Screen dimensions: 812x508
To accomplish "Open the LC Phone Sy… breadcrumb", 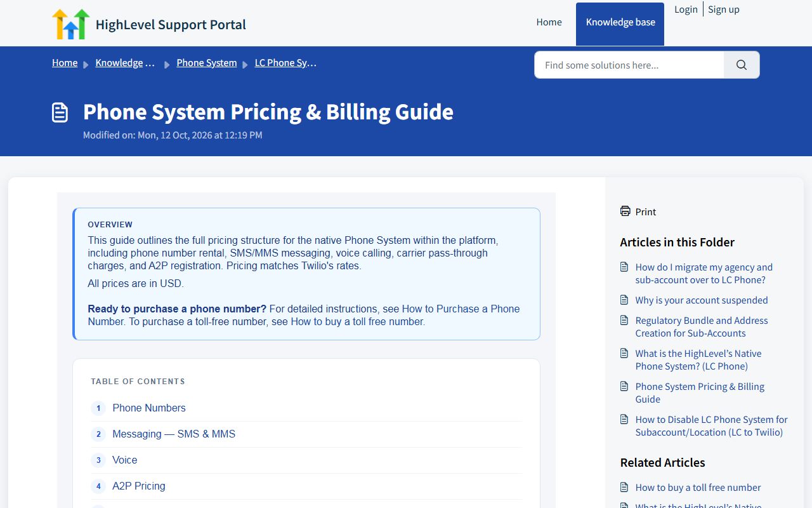I will [x=285, y=63].
